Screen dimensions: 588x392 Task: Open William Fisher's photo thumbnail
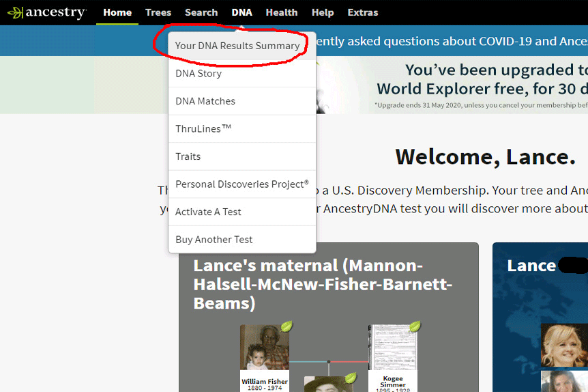[x=265, y=348]
